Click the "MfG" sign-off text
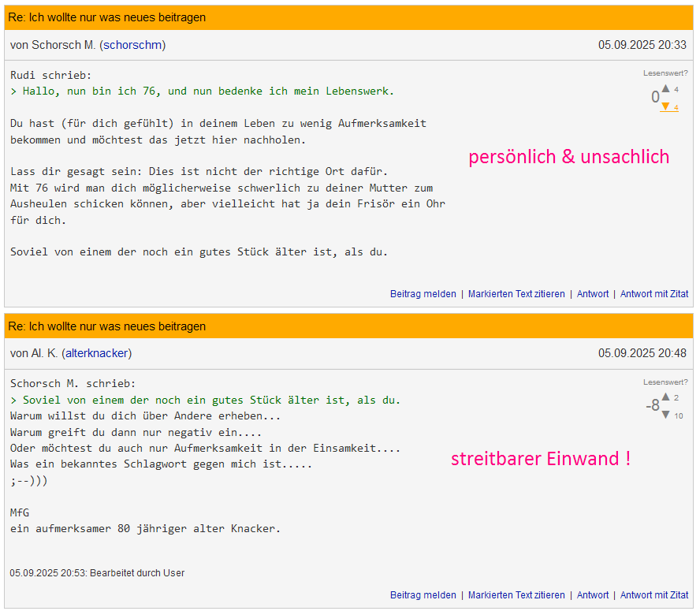Viewport: 700px width, 611px height. pyautogui.click(x=20, y=512)
